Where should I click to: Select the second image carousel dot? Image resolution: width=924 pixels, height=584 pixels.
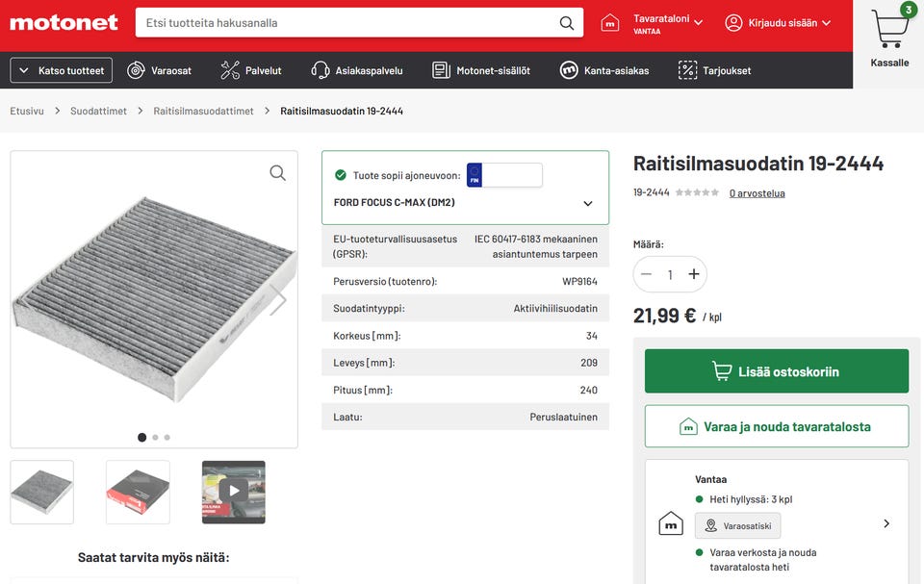click(x=155, y=437)
